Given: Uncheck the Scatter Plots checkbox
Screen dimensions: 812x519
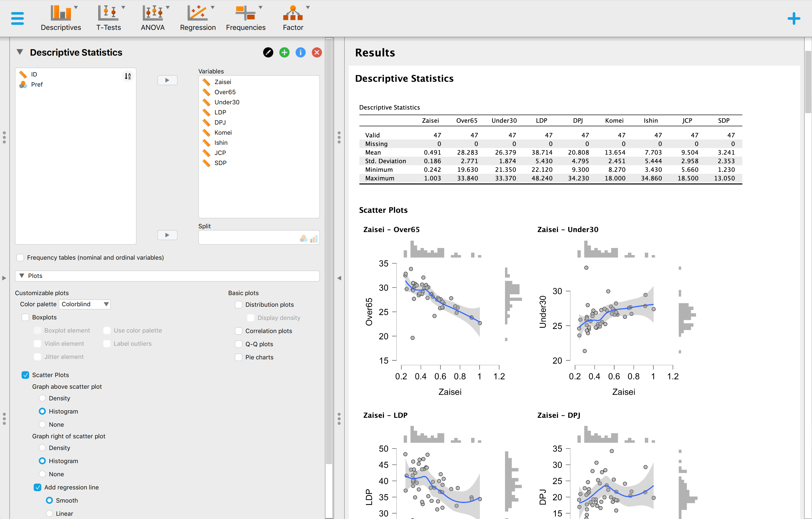Looking at the screenshot, I should point(25,375).
